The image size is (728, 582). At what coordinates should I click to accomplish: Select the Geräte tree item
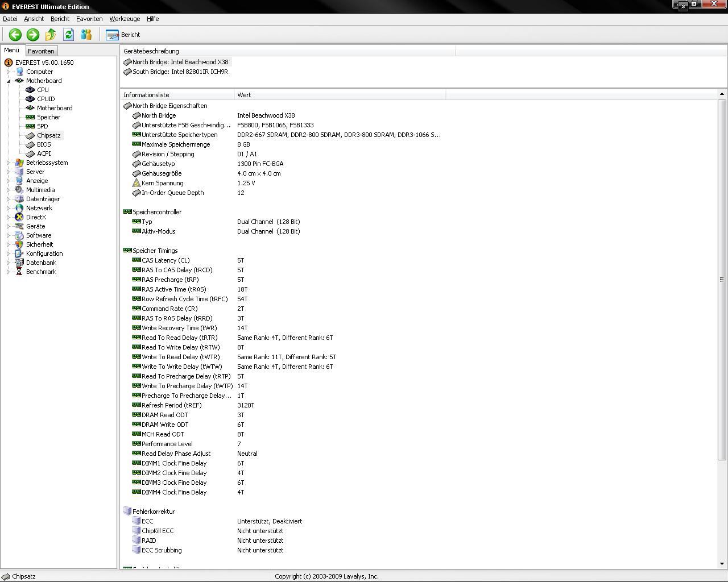(35, 226)
